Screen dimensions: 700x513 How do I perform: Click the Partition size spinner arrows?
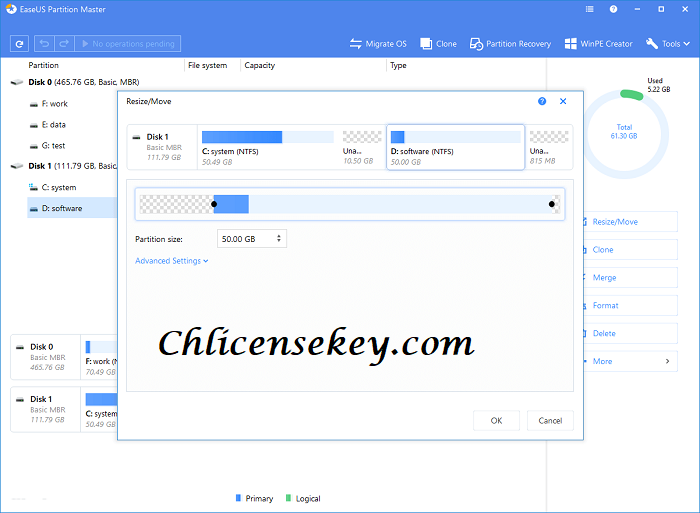click(x=279, y=239)
